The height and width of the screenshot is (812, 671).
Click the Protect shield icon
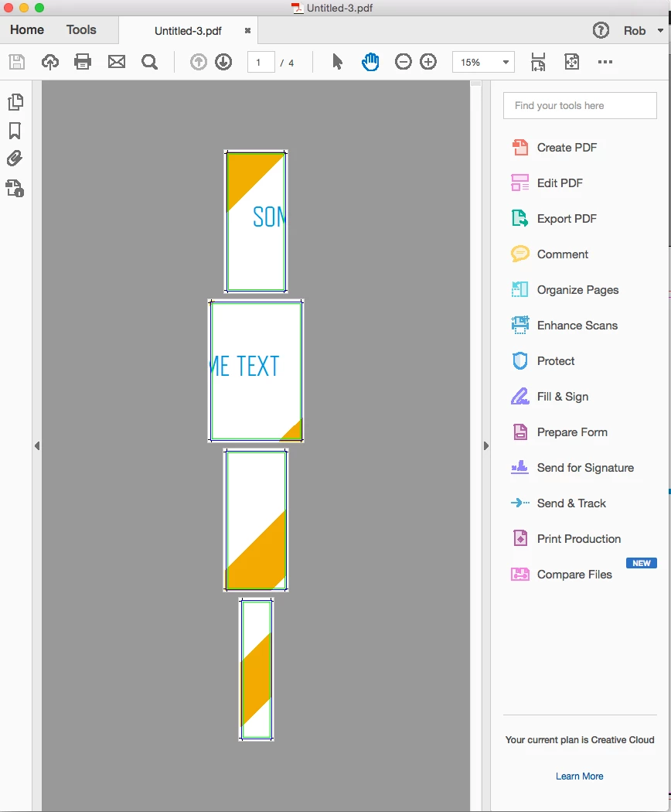(x=519, y=361)
